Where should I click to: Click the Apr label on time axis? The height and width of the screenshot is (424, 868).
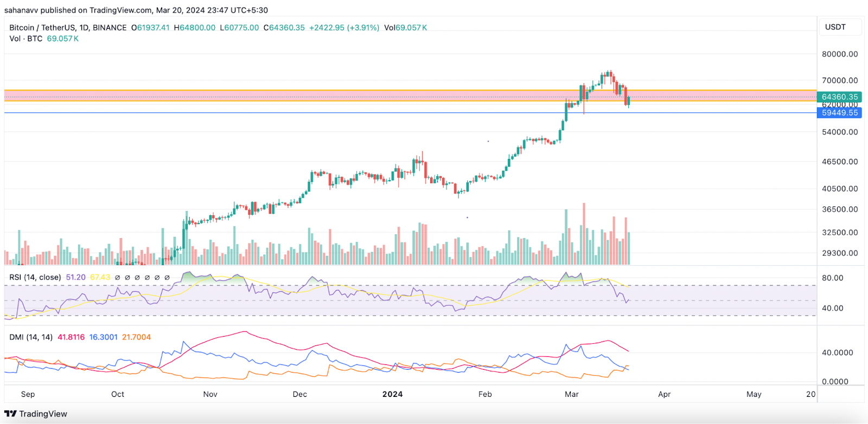pos(665,394)
